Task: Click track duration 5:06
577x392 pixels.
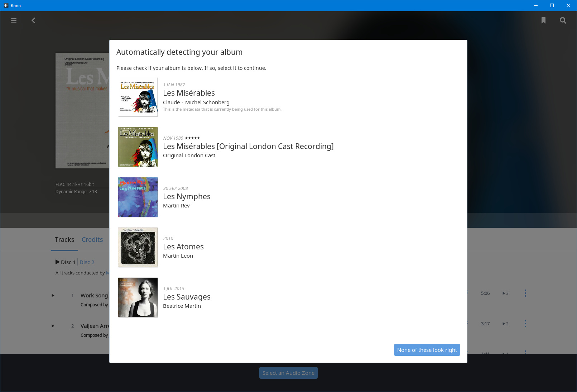Action: 485,293
